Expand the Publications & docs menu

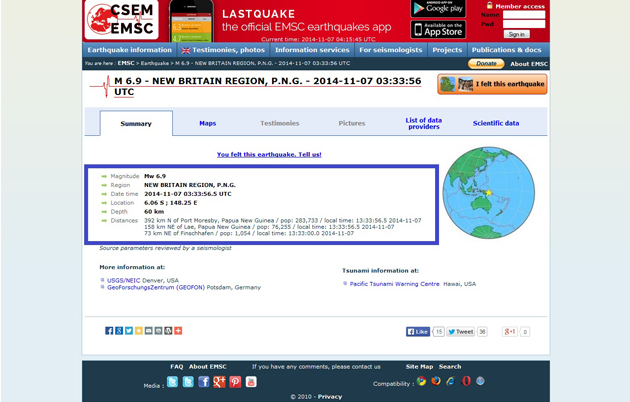[x=506, y=49]
